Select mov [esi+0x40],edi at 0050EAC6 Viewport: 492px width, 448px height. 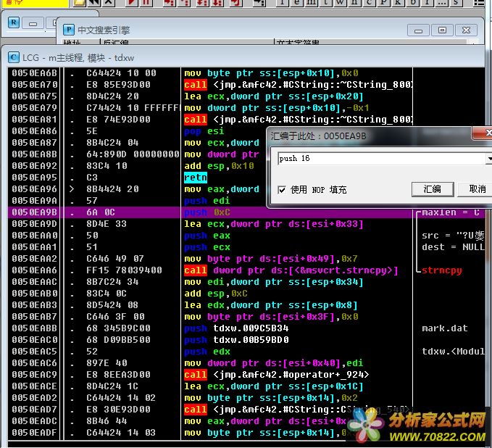[274, 364]
